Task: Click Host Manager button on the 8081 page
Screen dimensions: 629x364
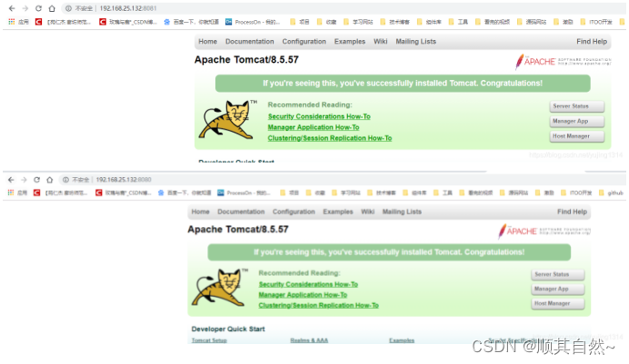Action: (x=577, y=136)
